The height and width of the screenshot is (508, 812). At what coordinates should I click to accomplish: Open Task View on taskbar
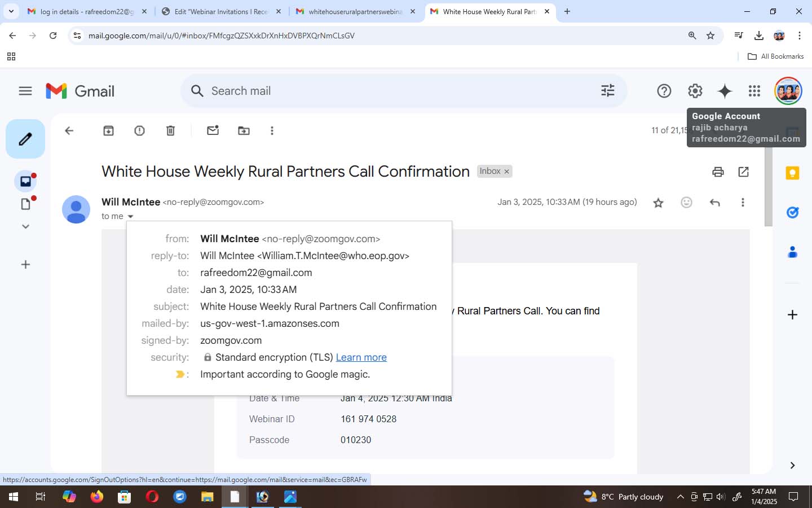[40, 497]
